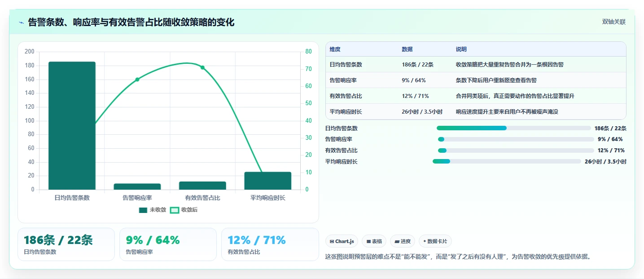Viewport: 644px width, 279px height.
Task: Click the line point above 有效告警占比
Action: pyautogui.click(x=202, y=67)
